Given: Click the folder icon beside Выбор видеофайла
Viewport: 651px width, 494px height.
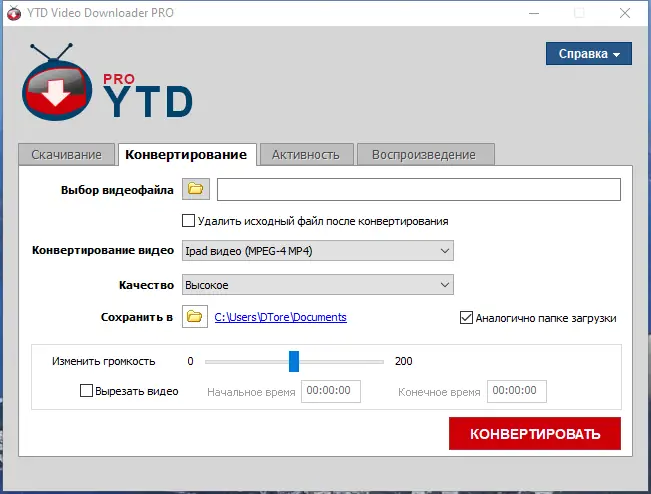Looking at the screenshot, I should [196, 189].
